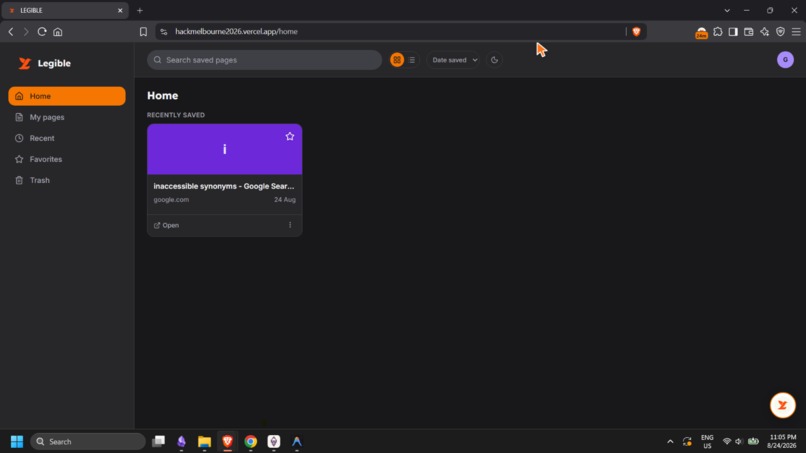Viewport: 806px width, 453px height.
Task: Click floating Legible button at bottom right
Action: pos(782,405)
